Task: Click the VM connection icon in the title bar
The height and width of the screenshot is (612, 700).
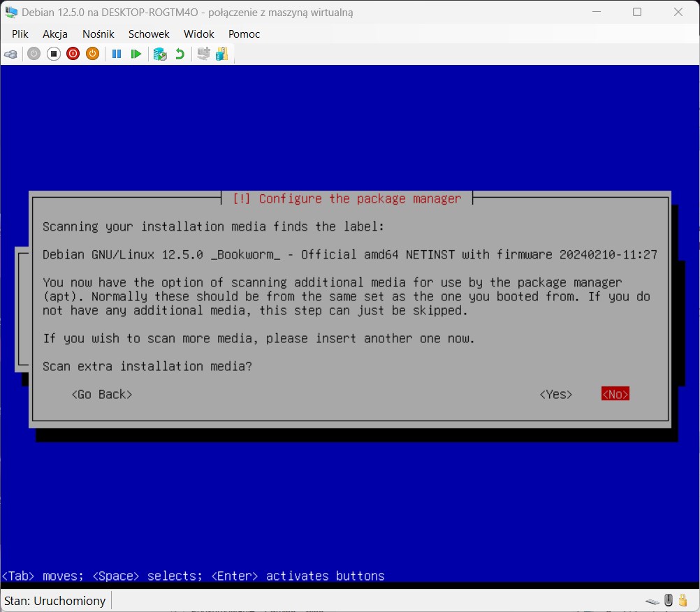Action: click(11, 12)
